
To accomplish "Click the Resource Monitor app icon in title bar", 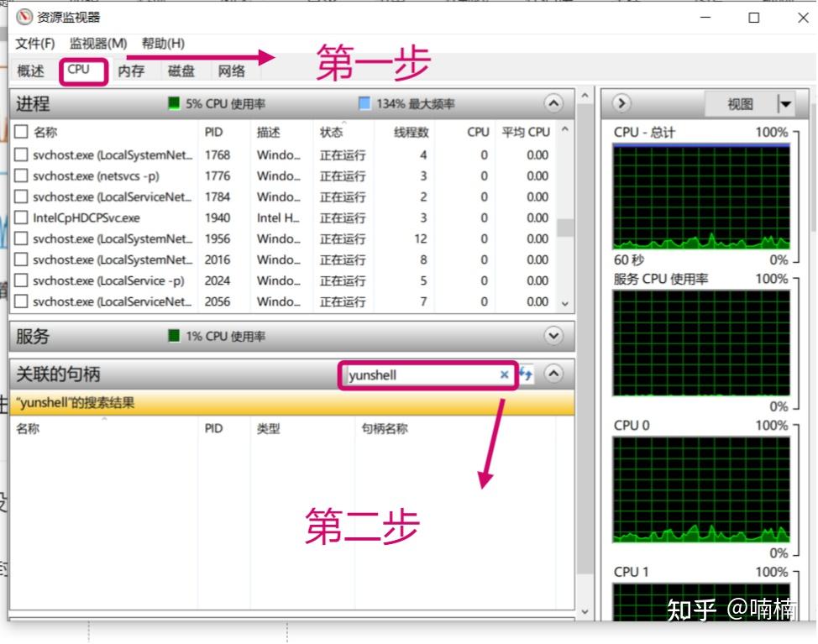I will [x=24, y=17].
